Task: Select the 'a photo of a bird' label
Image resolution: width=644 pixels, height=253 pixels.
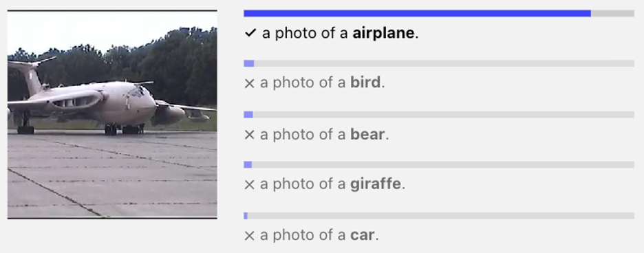Action: 323,83
